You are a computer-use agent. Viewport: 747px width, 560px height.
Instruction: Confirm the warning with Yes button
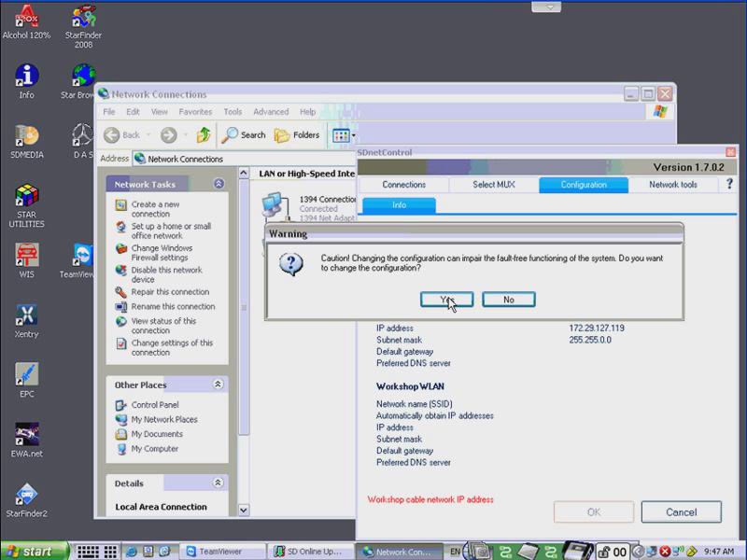[x=446, y=300]
